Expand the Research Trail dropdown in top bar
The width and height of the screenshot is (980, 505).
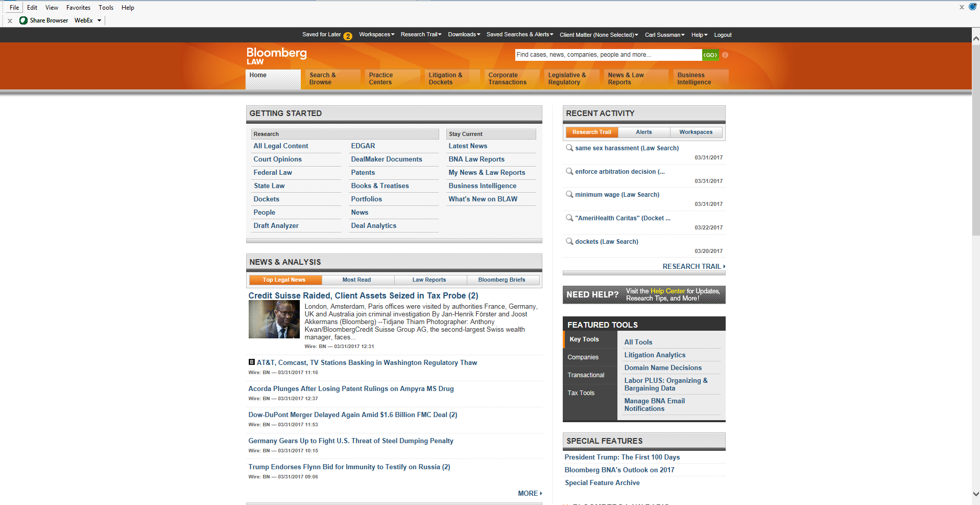click(421, 34)
